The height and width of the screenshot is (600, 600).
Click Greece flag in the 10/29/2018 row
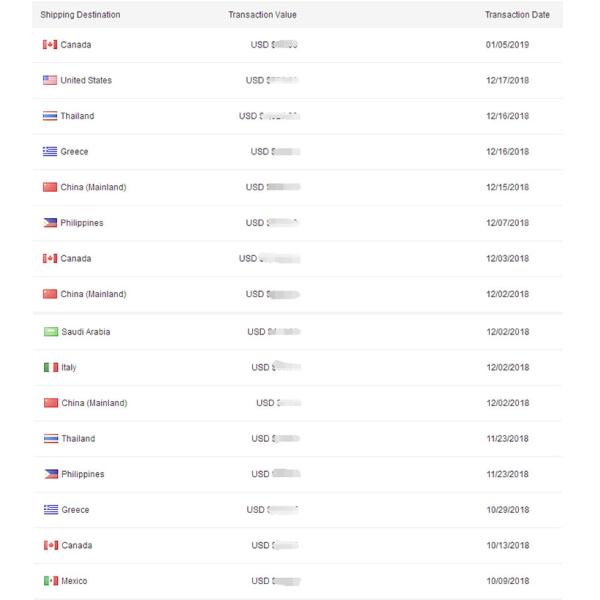pyautogui.click(x=50, y=510)
